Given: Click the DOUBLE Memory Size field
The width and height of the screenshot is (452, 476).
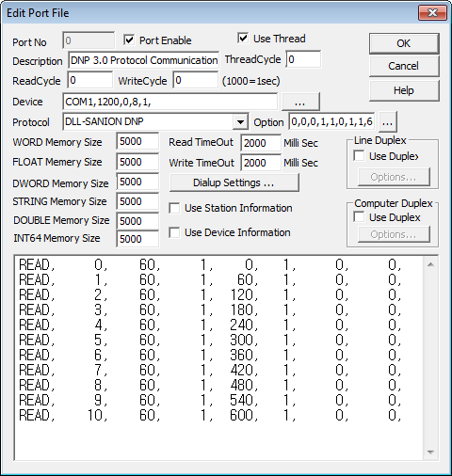Looking at the screenshot, I should pyautogui.click(x=137, y=221).
